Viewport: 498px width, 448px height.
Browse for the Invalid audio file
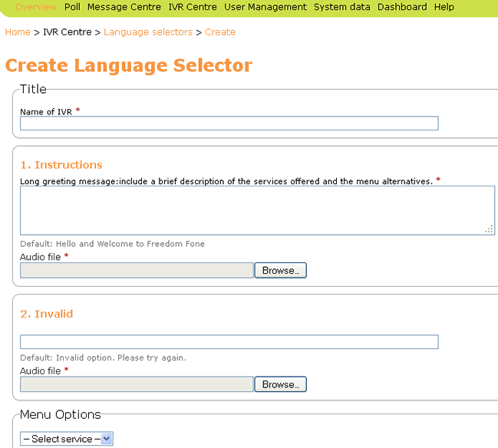coord(280,384)
